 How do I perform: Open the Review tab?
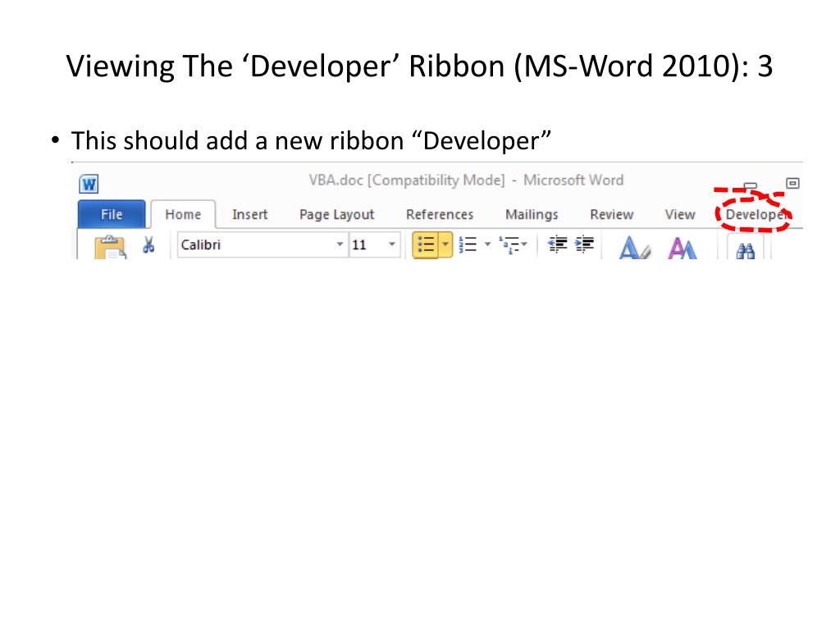[612, 214]
